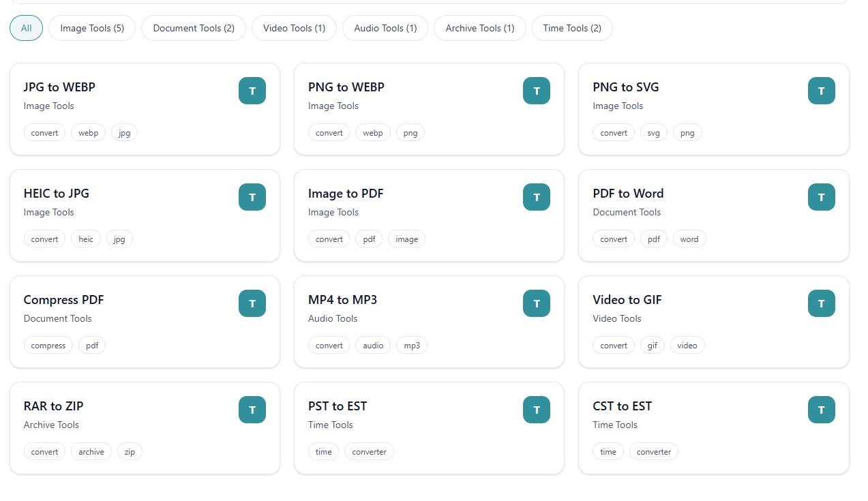Click the T icon on HEIC to JPG card
This screenshot has height=501, width=868.
click(252, 196)
